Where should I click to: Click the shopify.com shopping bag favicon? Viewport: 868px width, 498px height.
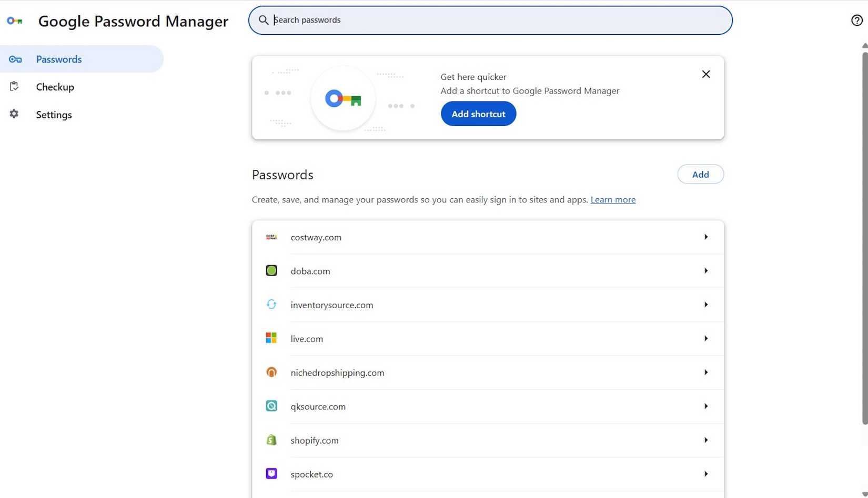tap(271, 440)
